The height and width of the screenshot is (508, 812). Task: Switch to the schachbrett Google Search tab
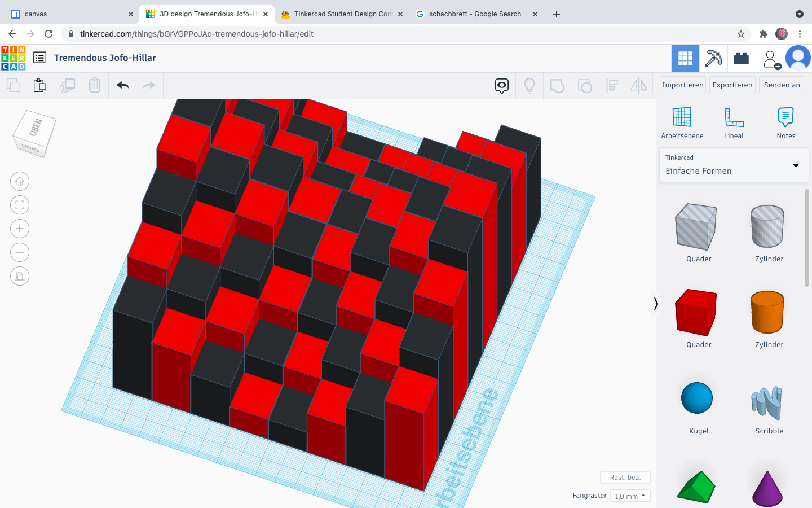(x=476, y=14)
